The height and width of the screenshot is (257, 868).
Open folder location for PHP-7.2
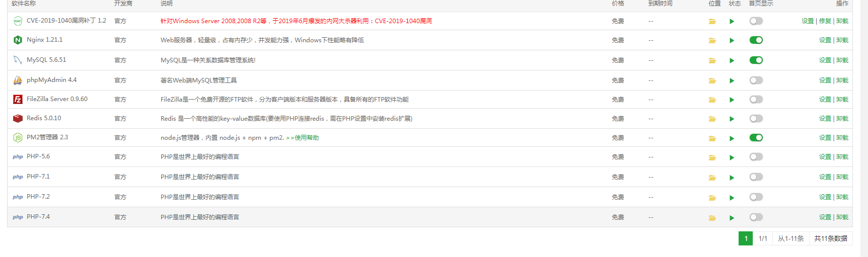(712, 197)
